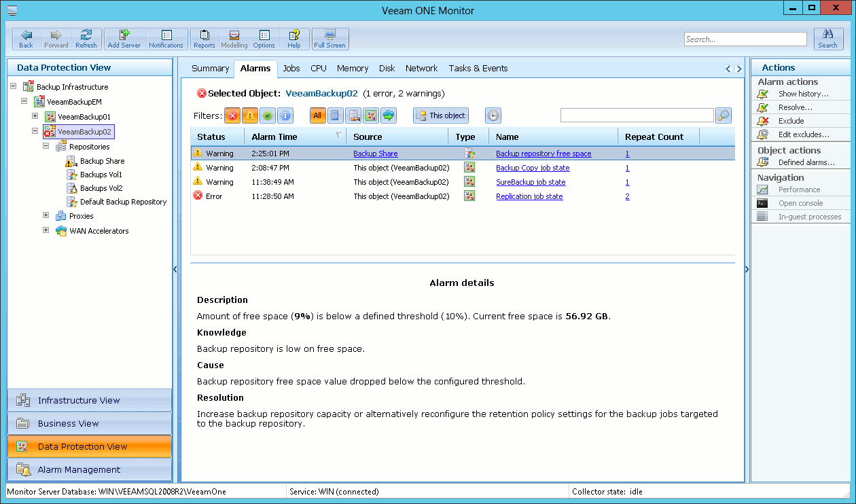Collapse the VeeamBackup02 tree node
The width and height of the screenshot is (856, 504).
coord(35,131)
